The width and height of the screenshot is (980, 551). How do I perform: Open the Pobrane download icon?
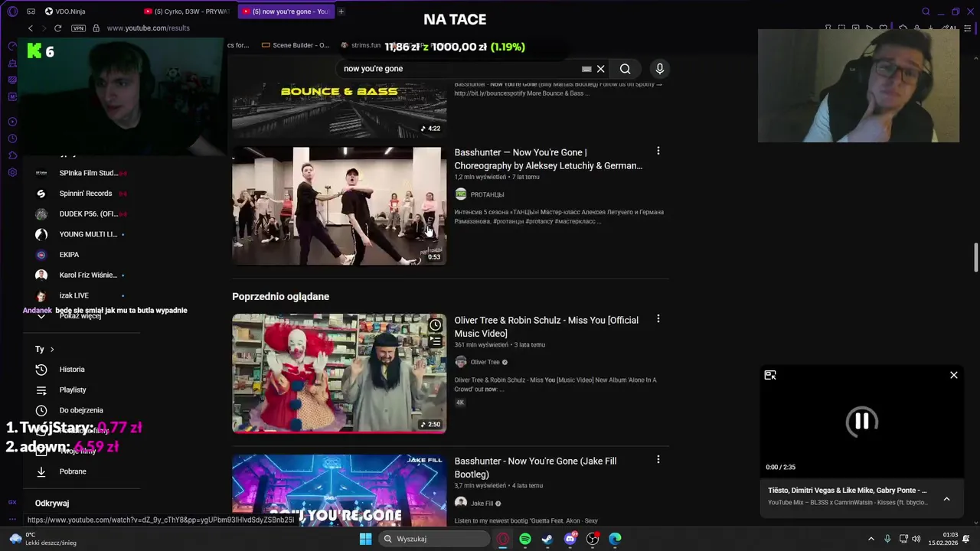click(x=41, y=471)
